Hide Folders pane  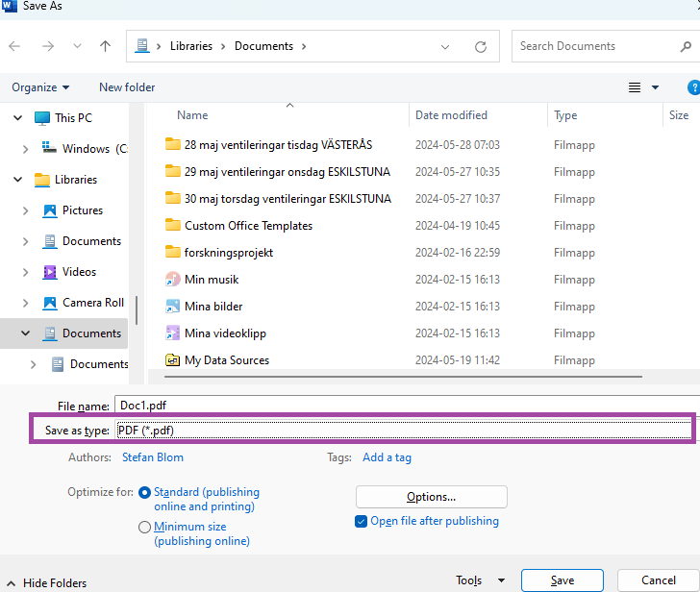pyautogui.click(x=46, y=582)
